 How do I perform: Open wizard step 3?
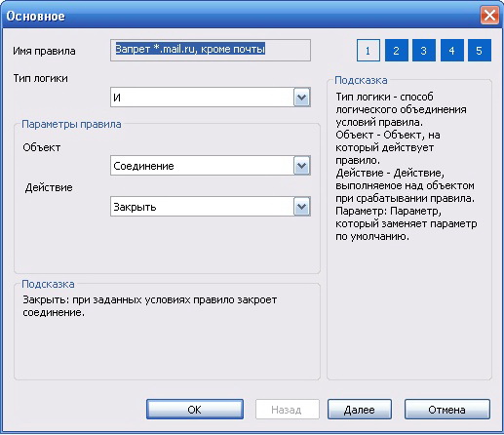pyautogui.click(x=424, y=51)
